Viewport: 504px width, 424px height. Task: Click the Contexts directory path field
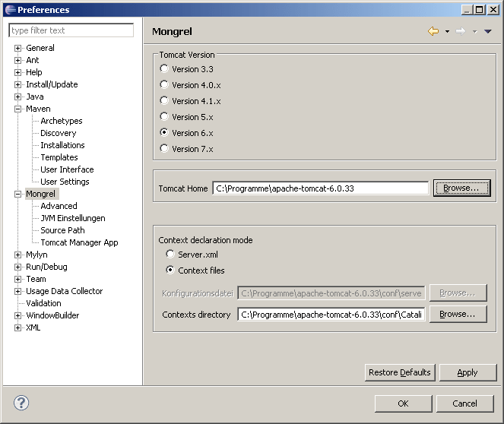click(331, 315)
